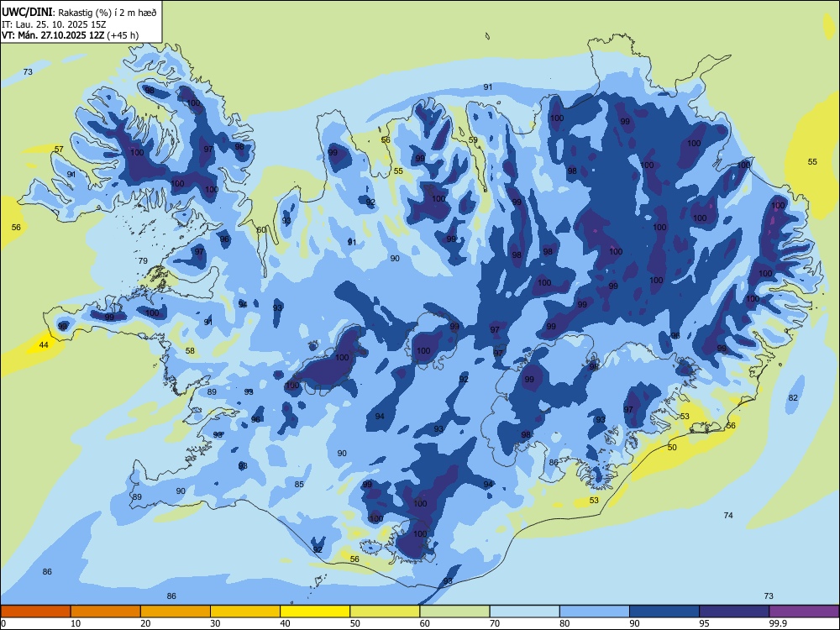This screenshot has height=630, width=840.
Task: Click the legend tick label '10'
Action: (x=76, y=623)
